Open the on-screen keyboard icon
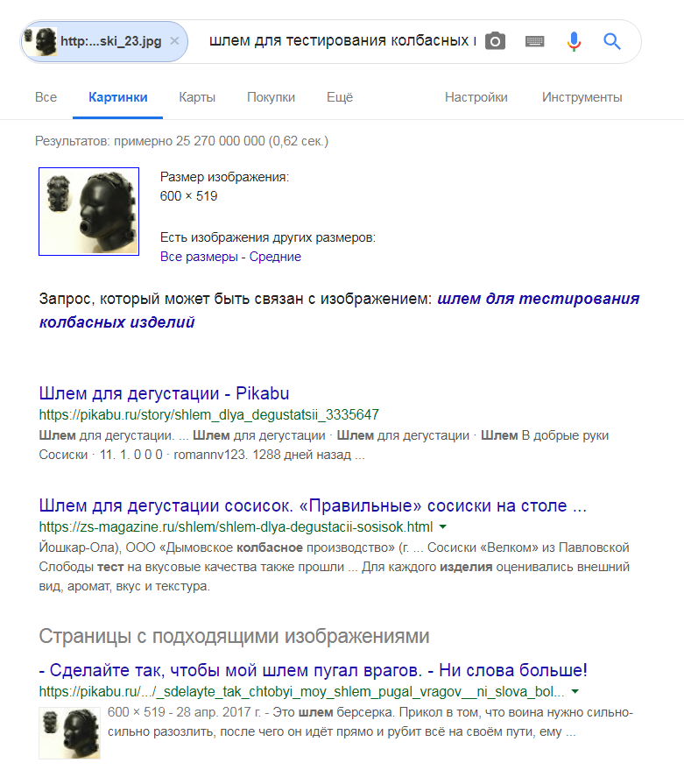 point(534,41)
